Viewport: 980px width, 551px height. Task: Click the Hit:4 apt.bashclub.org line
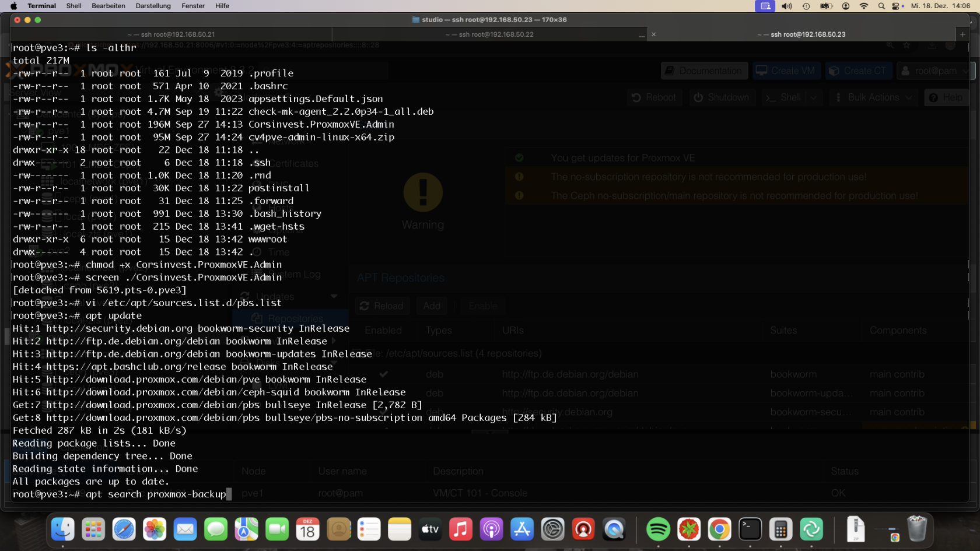click(x=173, y=367)
